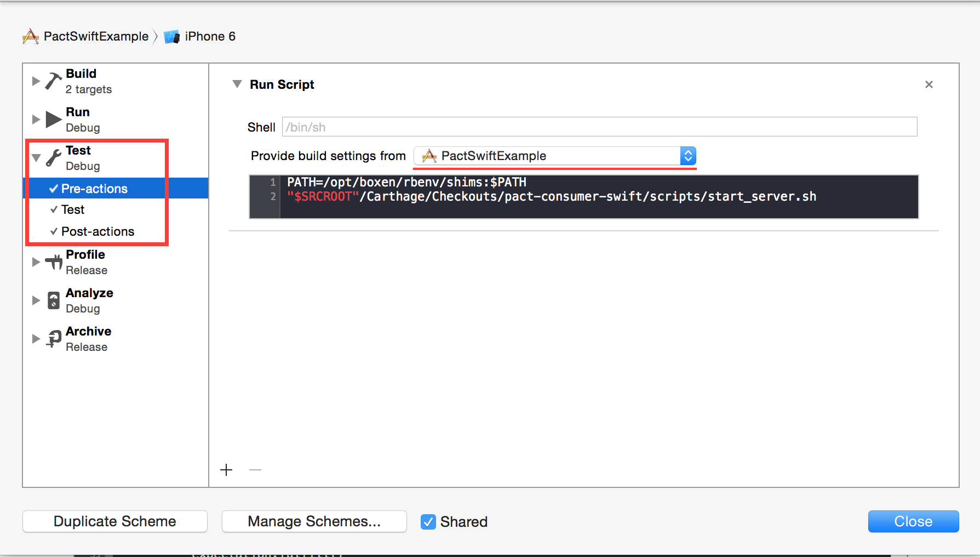The image size is (980, 557).
Task: Click the Build hammer icon
Action: [x=53, y=81]
